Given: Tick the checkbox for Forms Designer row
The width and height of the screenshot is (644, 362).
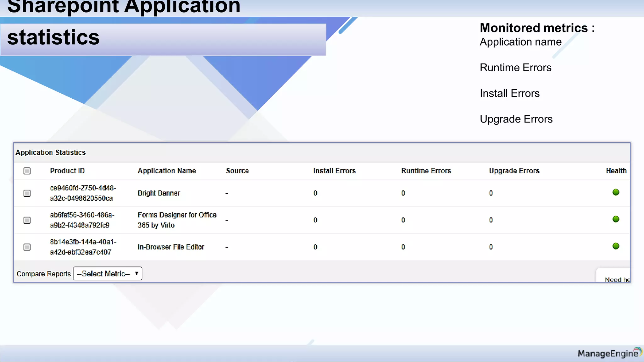Looking at the screenshot, I should coord(27,220).
